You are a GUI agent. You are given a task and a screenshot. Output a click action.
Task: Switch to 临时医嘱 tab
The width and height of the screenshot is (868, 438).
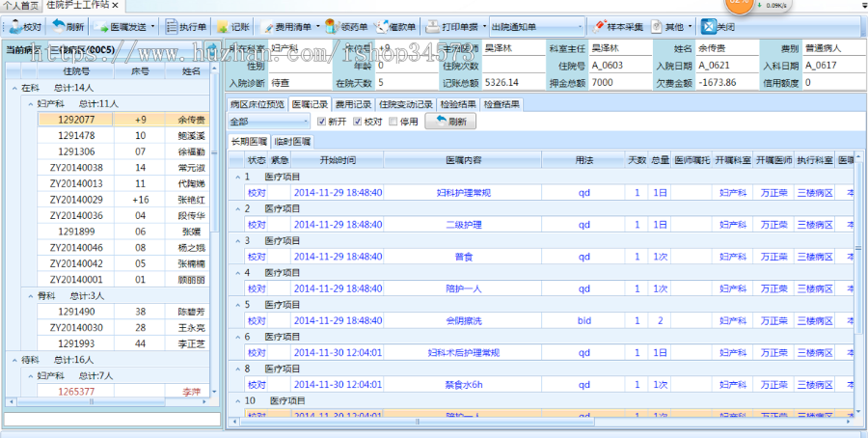point(292,142)
